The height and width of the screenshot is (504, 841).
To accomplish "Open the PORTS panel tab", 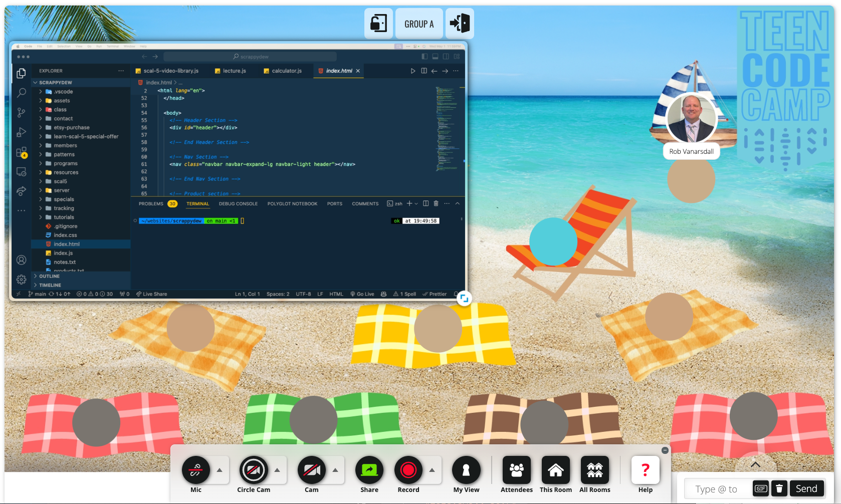I will tap(335, 204).
